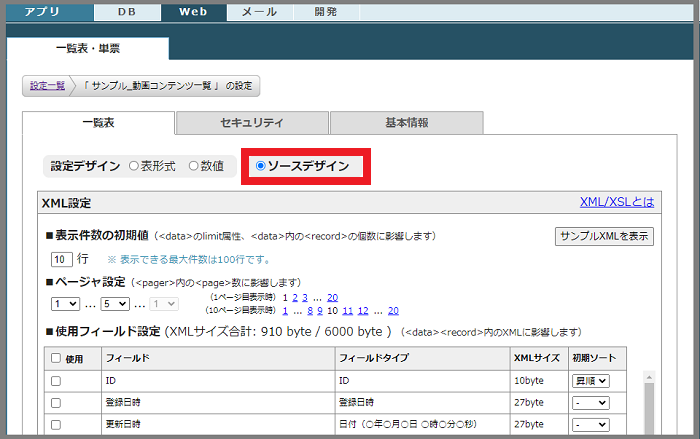Select the 表形式 design radio button
Image resolution: width=700 pixels, height=439 pixels.
coord(134,166)
